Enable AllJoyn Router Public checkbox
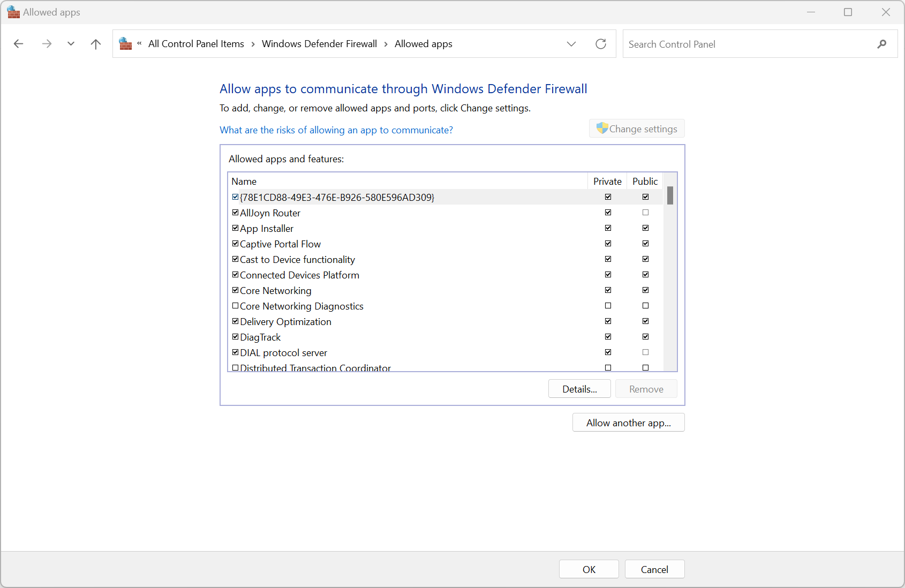 pyautogui.click(x=645, y=213)
